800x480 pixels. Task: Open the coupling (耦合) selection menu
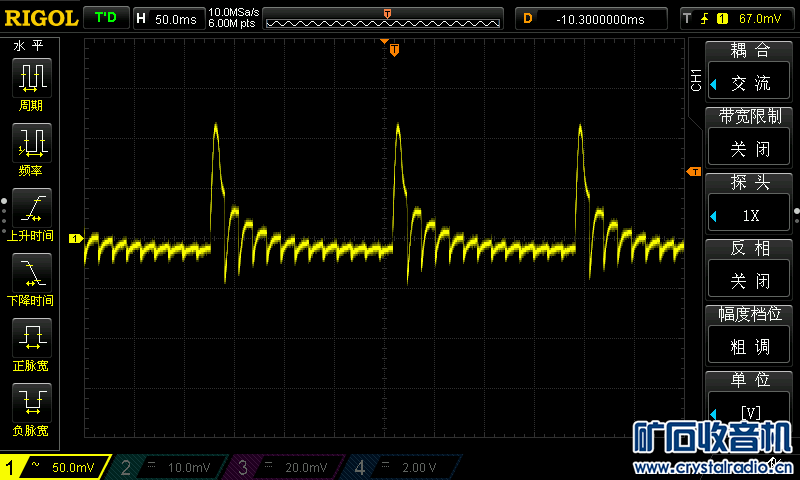750,83
